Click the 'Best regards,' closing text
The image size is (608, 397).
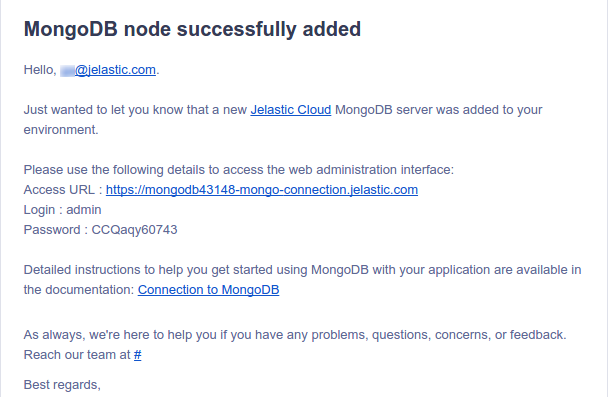[x=62, y=385]
